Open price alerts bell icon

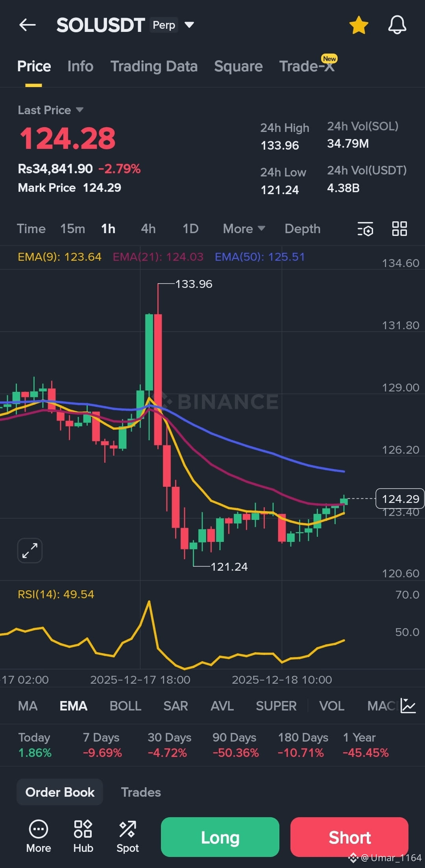pos(397,25)
